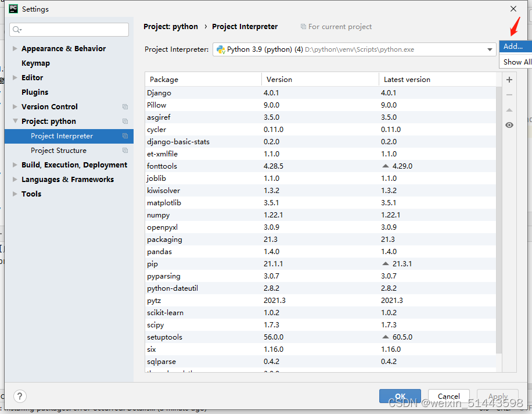
Task: Click the project-level icon beside Project: python
Action: [125, 122]
